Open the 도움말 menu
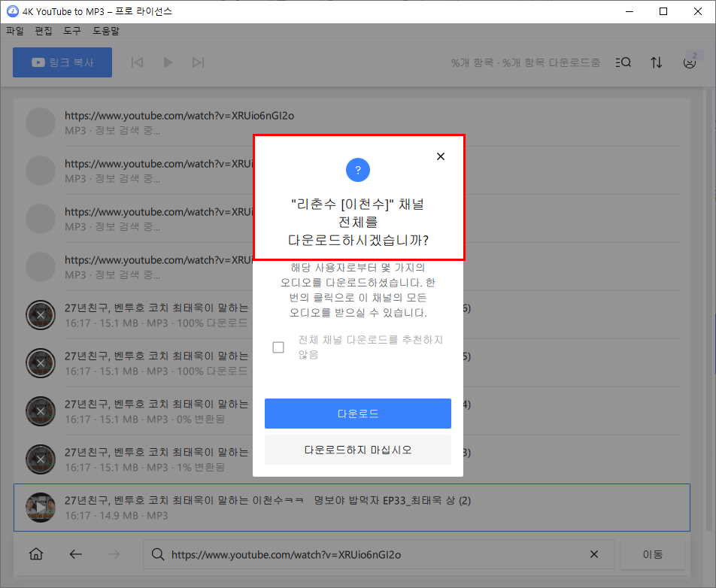 point(106,31)
